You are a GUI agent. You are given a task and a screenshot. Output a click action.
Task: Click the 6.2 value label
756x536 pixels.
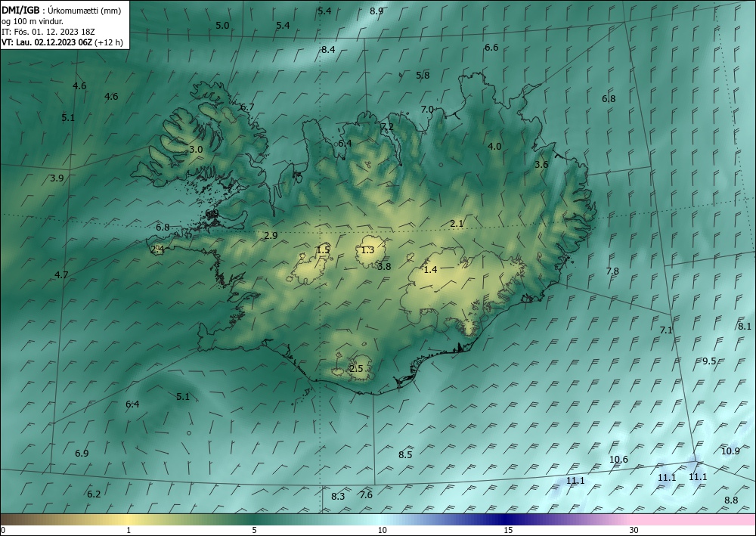point(94,494)
